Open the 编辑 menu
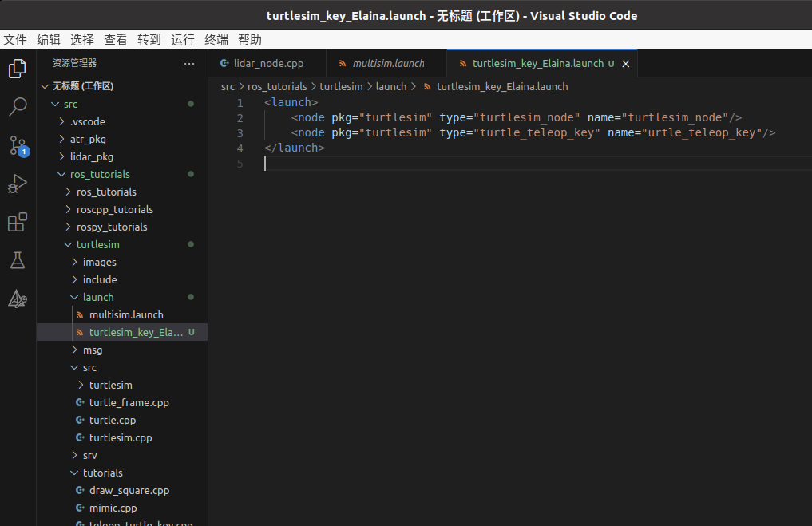Viewport: 812px width, 526px height. pyautogui.click(x=49, y=40)
